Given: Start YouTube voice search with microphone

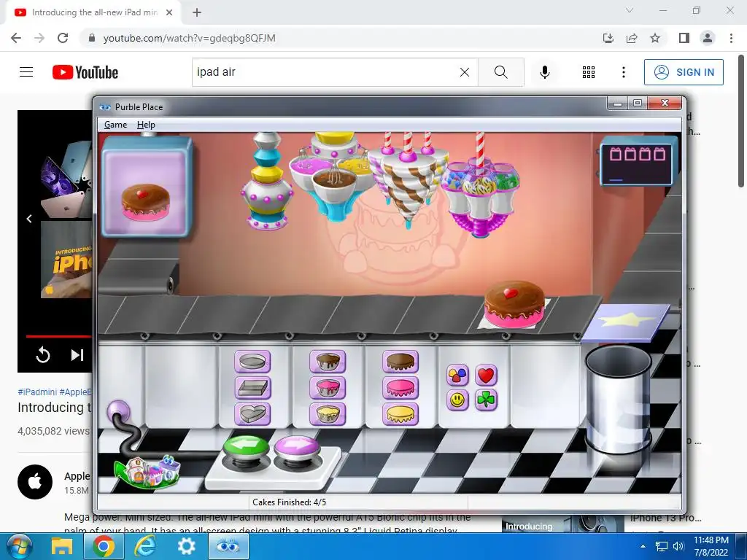Looking at the screenshot, I should click(x=545, y=72).
